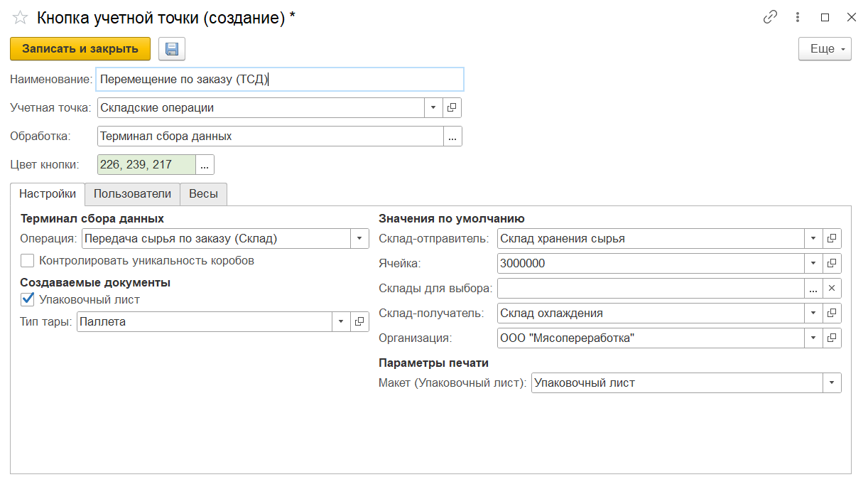Open Организация record with open icon

point(832,338)
